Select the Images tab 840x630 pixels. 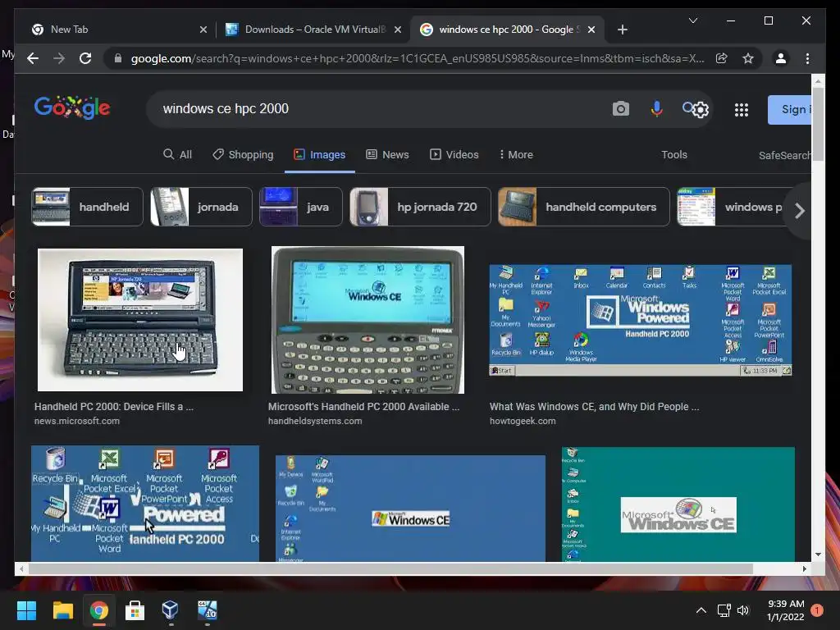coord(319,154)
